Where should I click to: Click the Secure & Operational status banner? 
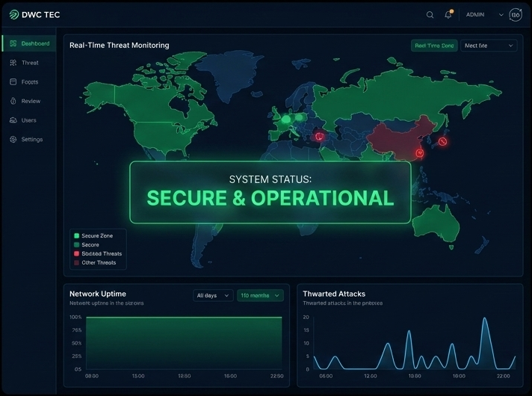270,192
